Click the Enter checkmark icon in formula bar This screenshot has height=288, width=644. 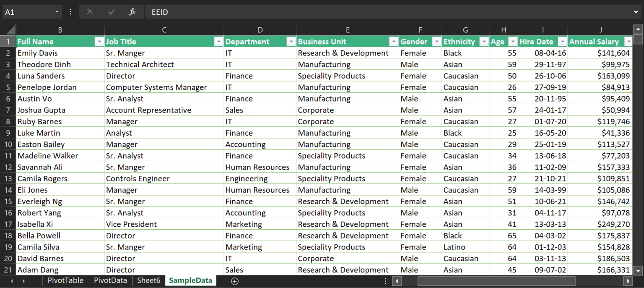click(111, 12)
